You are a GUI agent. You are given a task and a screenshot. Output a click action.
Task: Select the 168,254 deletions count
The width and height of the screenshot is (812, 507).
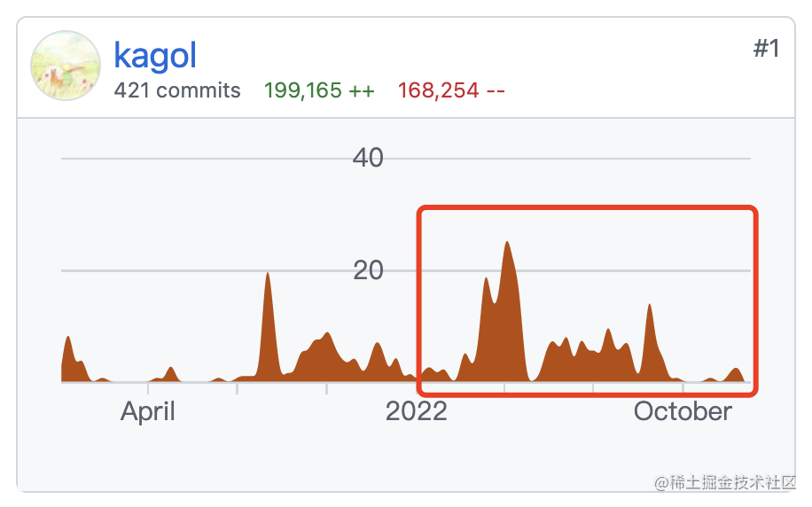click(x=451, y=90)
